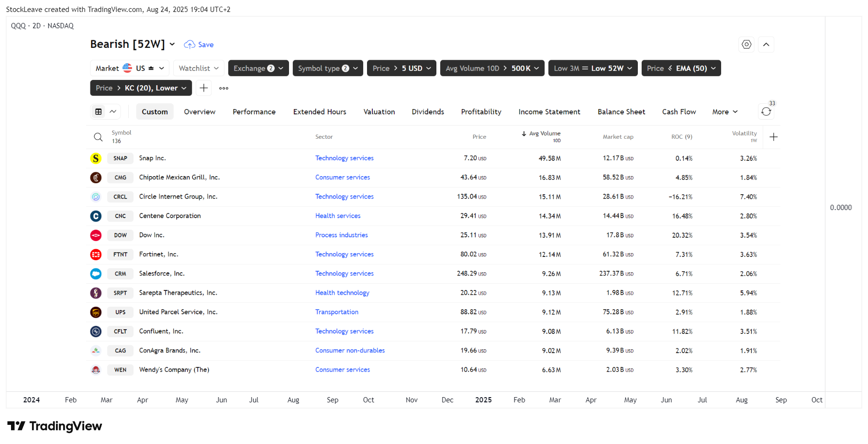Expand the More column sets menu

coord(725,112)
